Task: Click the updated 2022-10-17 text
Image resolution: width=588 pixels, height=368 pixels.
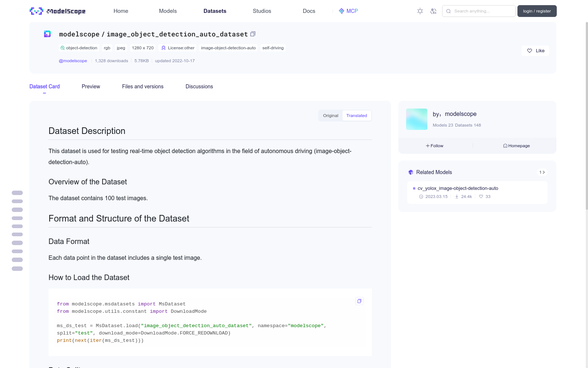Action: pos(175,61)
